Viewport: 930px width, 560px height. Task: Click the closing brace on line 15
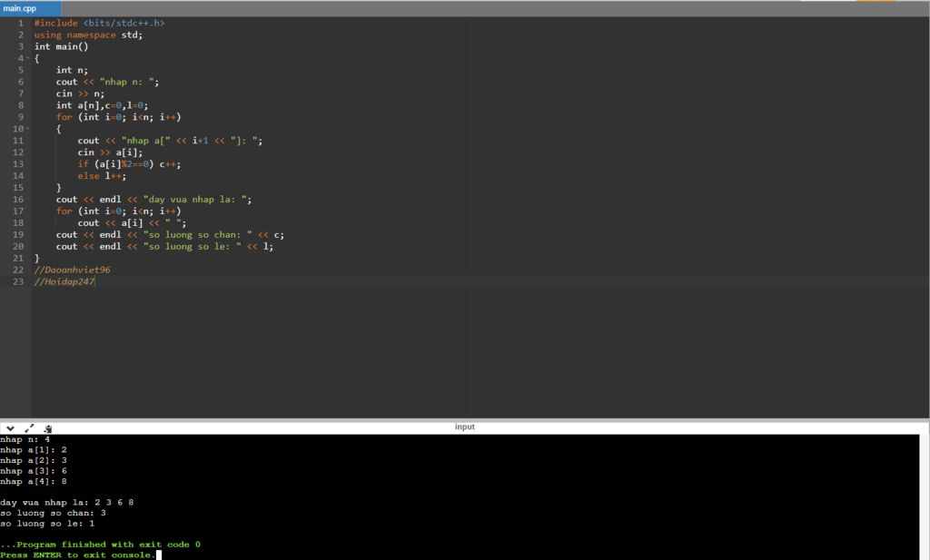coord(59,188)
